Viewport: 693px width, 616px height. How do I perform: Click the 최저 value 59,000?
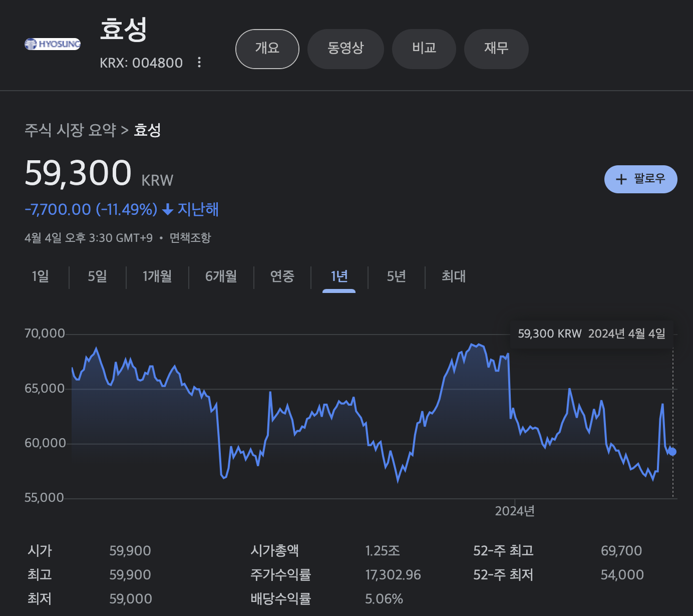[131, 599]
